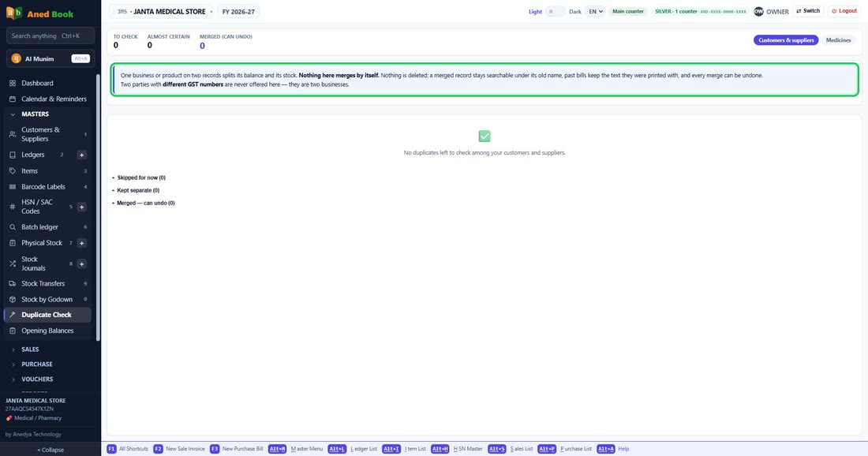Click New Sale Invoice shortcut in footer
868x456 pixels.
point(179,449)
